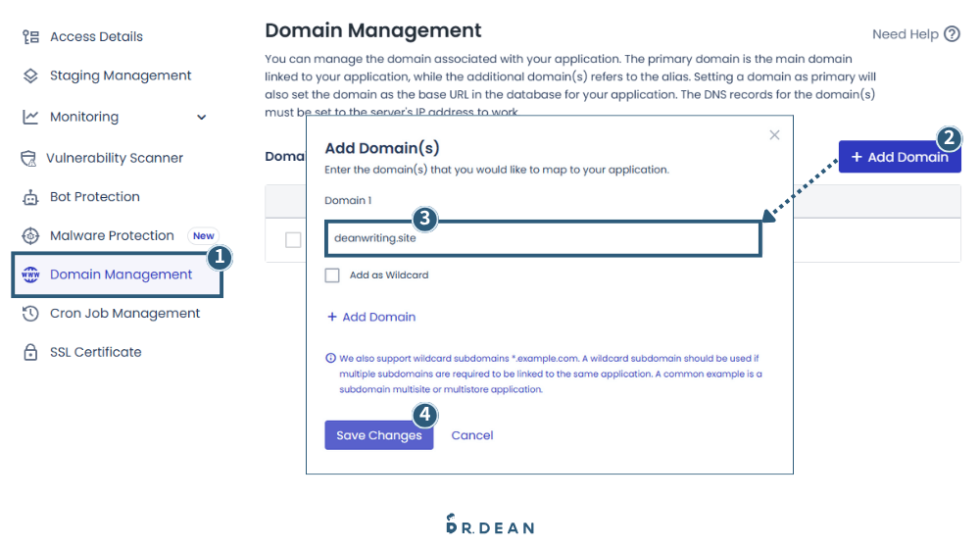Click the Cron Job Management clock icon
Screen dimensions: 980x549
tap(30, 314)
